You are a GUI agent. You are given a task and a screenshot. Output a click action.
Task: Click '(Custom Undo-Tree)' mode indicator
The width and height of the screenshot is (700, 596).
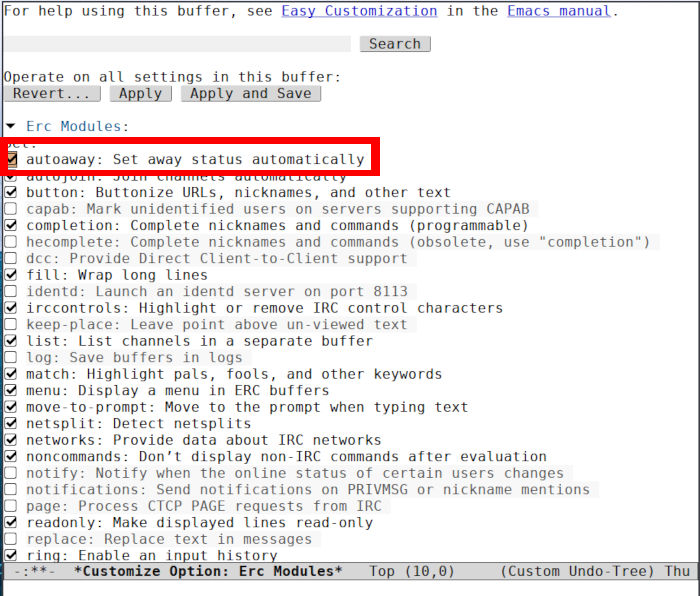[577, 571]
